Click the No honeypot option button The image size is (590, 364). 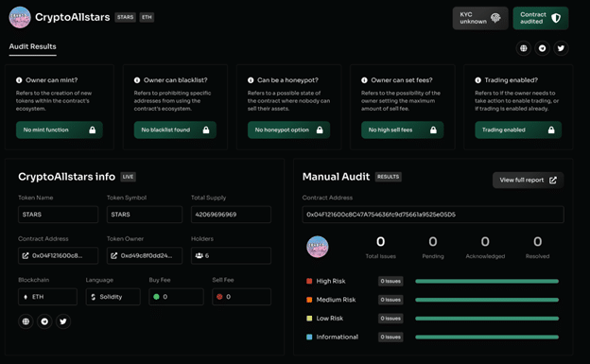pos(288,130)
